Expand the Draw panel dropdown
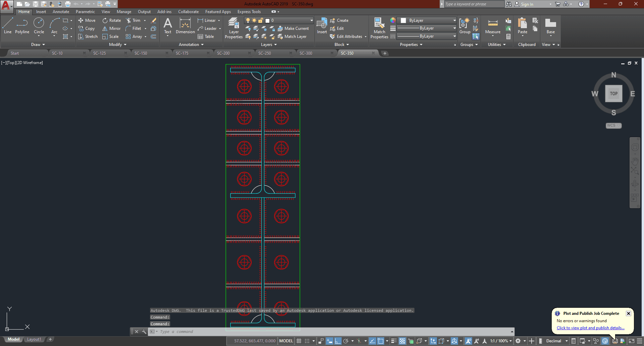 tap(38, 45)
